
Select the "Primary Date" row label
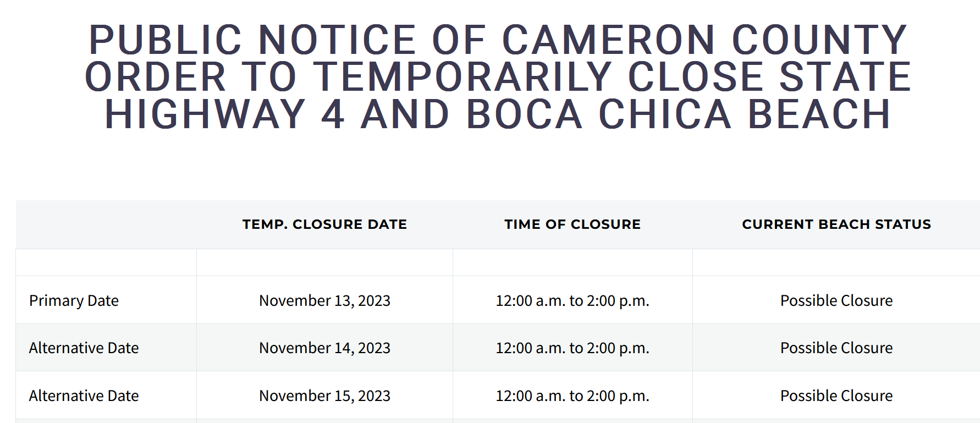(74, 301)
